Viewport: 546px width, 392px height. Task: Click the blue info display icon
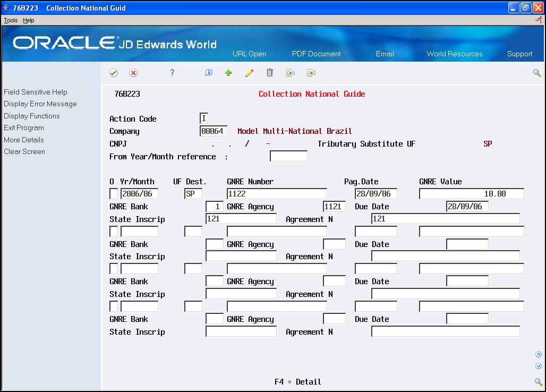209,72
